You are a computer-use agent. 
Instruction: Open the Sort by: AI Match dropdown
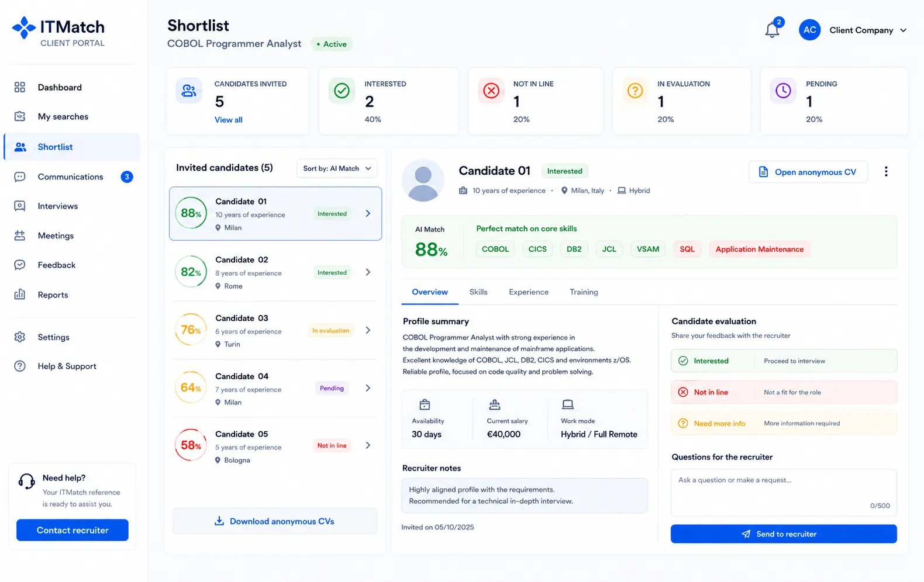tap(337, 168)
